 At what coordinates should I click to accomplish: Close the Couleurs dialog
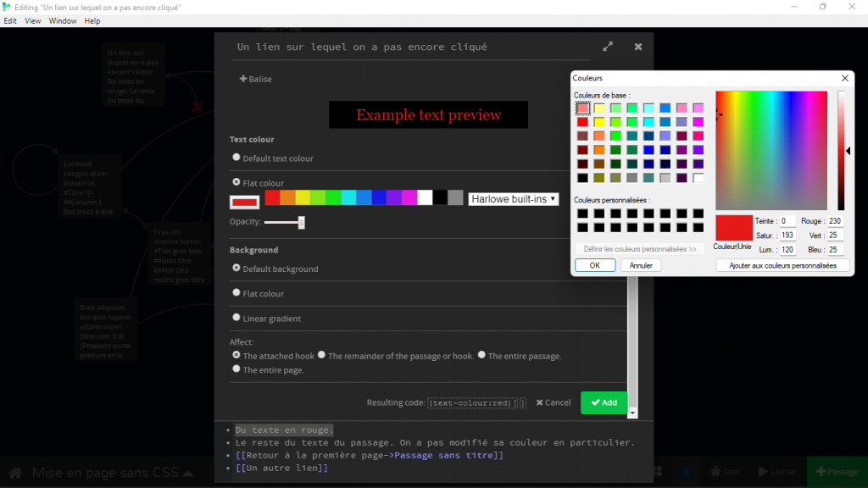click(x=845, y=78)
